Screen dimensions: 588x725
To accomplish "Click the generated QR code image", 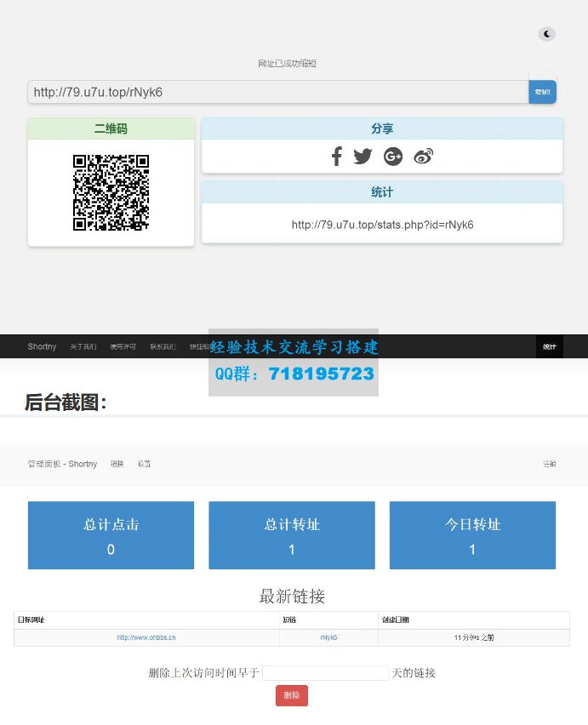I will coord(111,192).
